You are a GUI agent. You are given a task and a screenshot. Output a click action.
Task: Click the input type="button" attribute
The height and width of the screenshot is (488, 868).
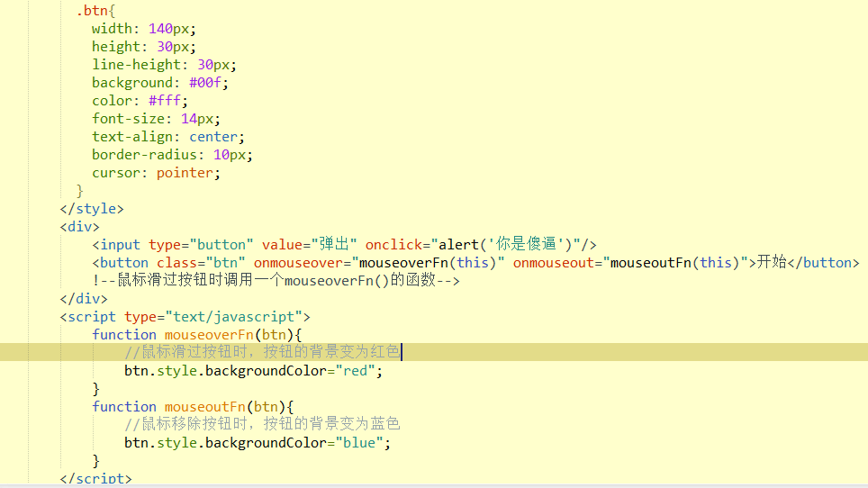201,245
